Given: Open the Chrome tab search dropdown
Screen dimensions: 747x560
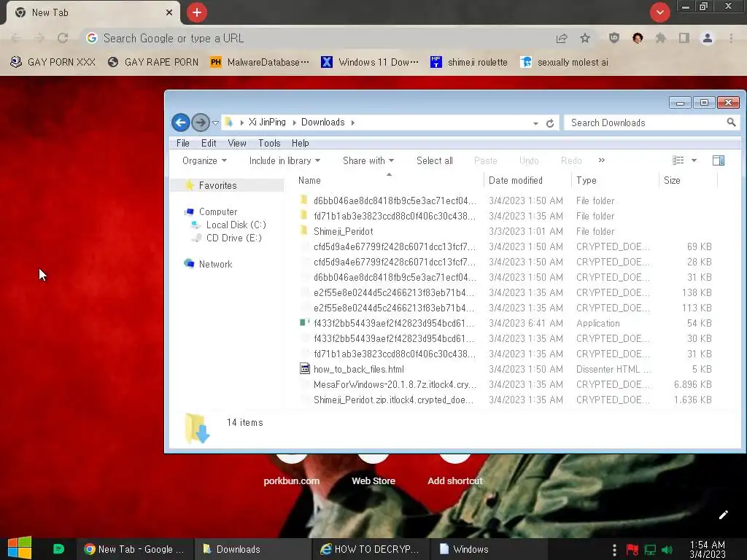Looking at the screenshot, I should click(659, 12).
